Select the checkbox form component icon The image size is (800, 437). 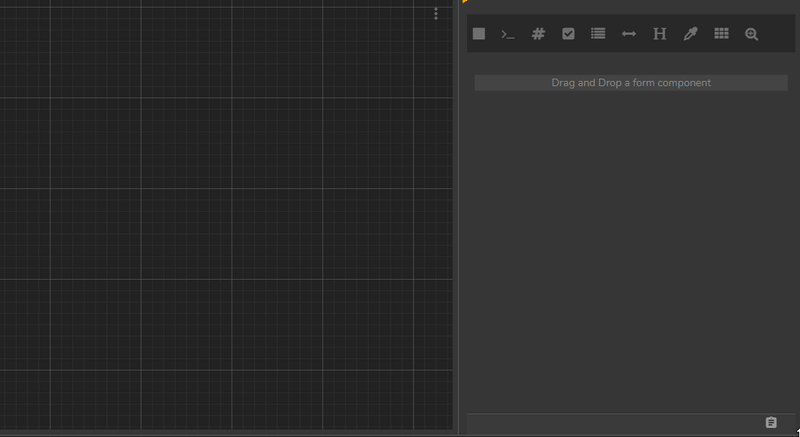[x=568, y=34]
